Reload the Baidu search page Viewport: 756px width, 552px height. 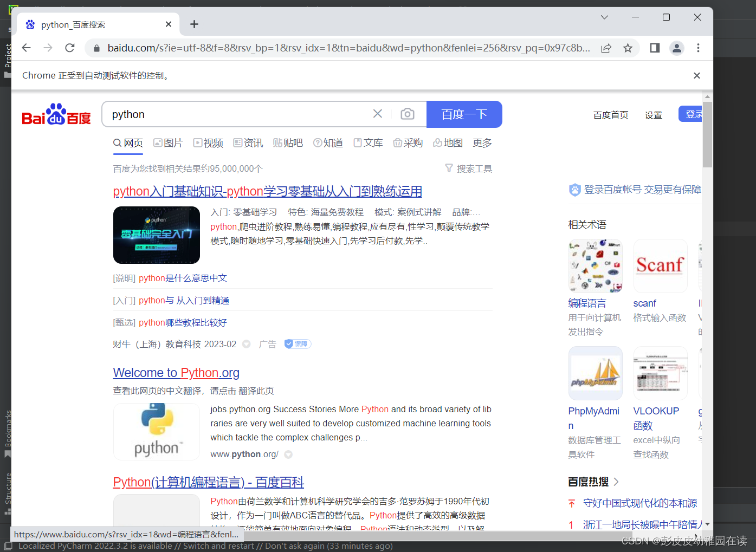coord(70,48)
